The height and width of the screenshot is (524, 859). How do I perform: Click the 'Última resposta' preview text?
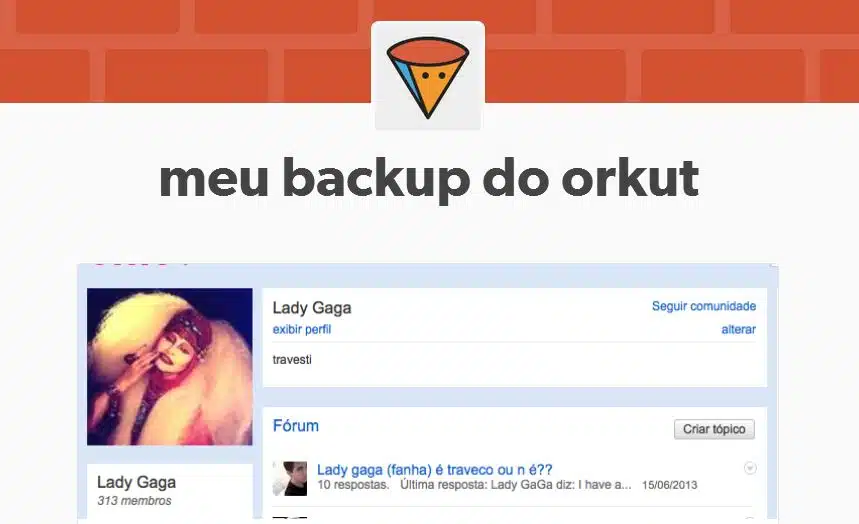coord(516,485)
